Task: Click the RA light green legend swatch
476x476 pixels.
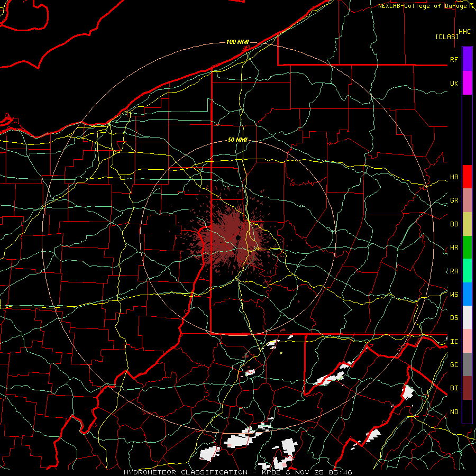Action: 467,271
